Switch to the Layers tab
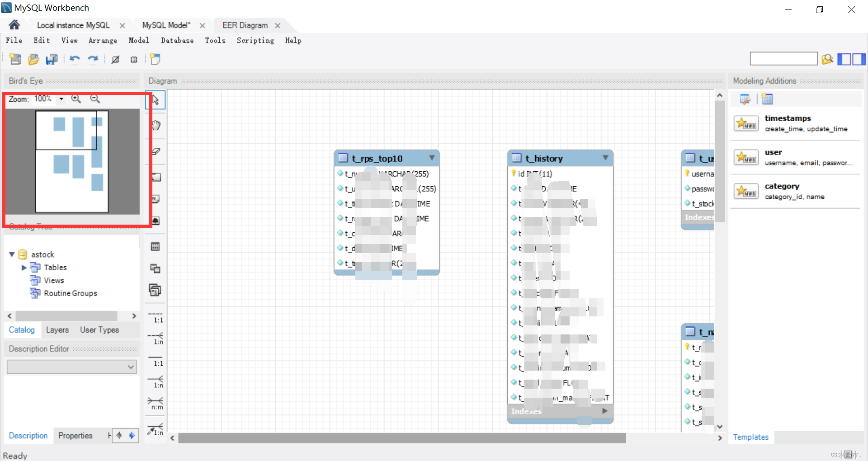Viewport: 868px width, 461px height. pos(57,330)
